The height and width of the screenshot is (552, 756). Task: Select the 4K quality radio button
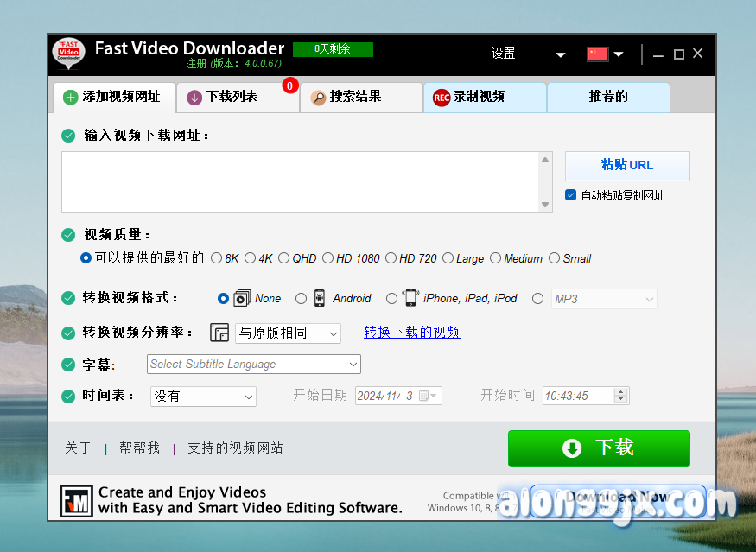250,258
